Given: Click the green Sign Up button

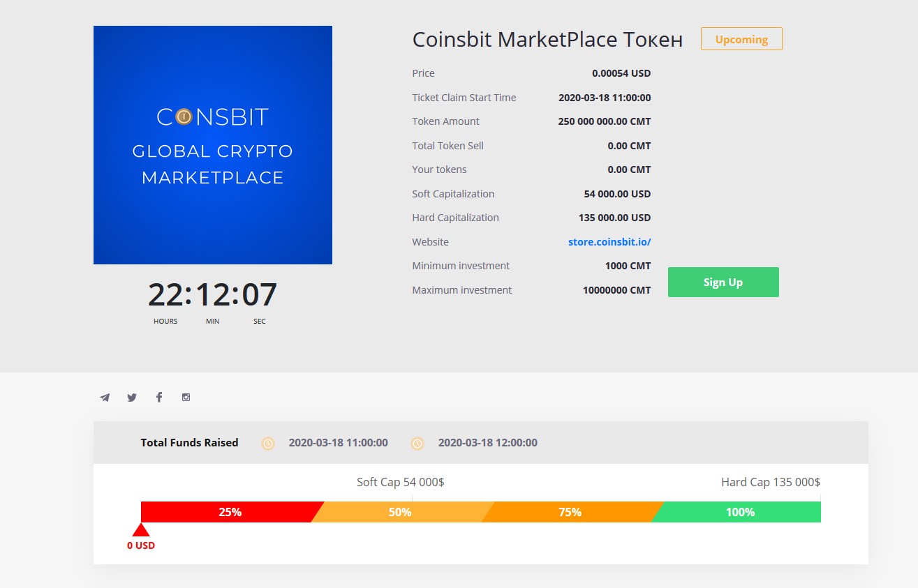Looking at the screenshot, I should point(723,282).
